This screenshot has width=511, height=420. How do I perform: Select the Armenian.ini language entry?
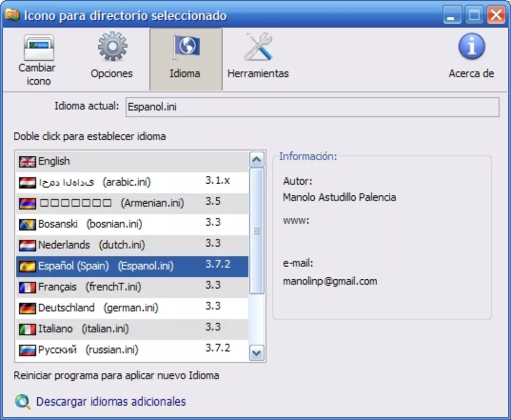(x=132, y=204)
